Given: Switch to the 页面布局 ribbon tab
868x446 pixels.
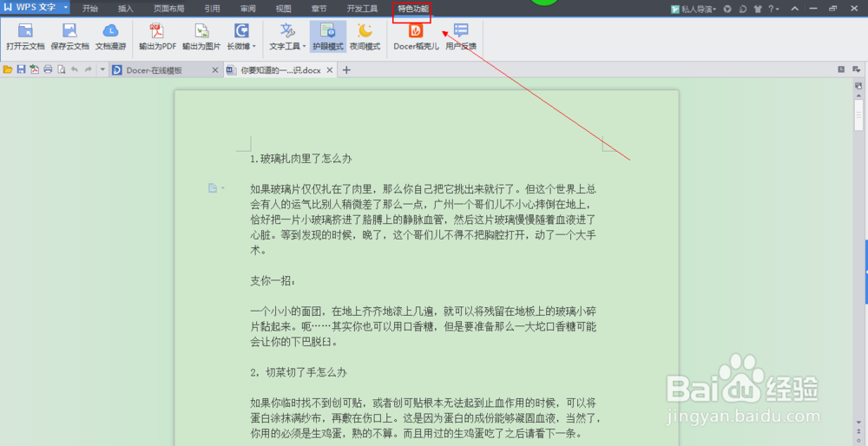Looking at the screenshot, I should coord(169,9).
